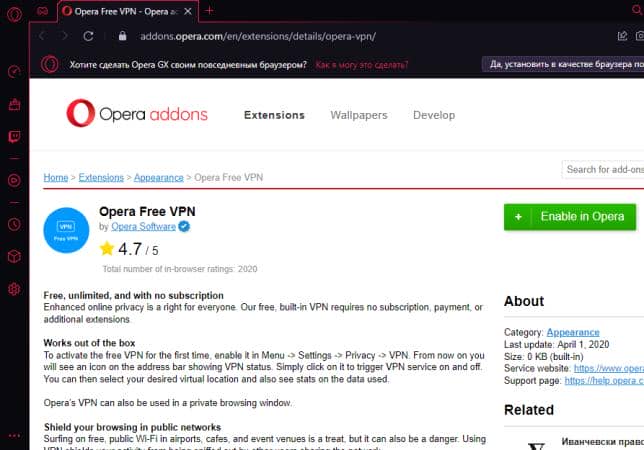
Task: Go back to the previous page
Action: click(42, 36)
